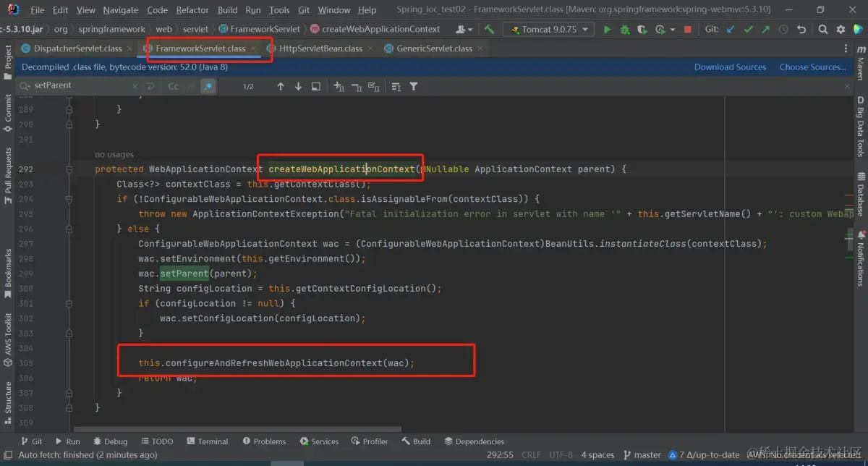Commit changes via Git green checkmark

748,30
